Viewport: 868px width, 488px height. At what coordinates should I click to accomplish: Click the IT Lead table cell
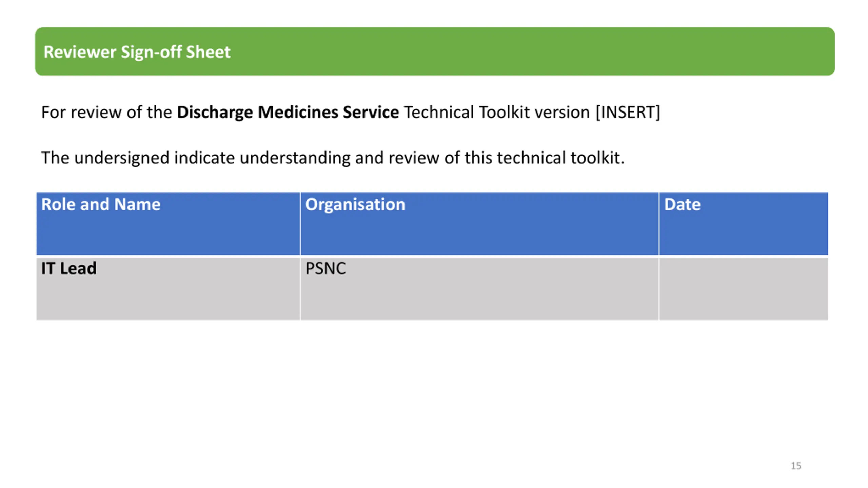pyautogui.click(x=168, y=289)
